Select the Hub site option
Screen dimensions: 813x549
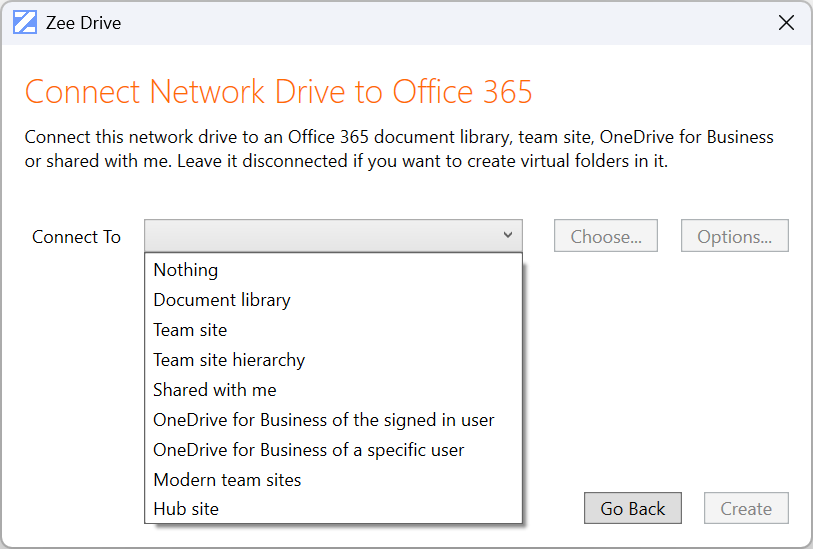(x=186, y=509)
